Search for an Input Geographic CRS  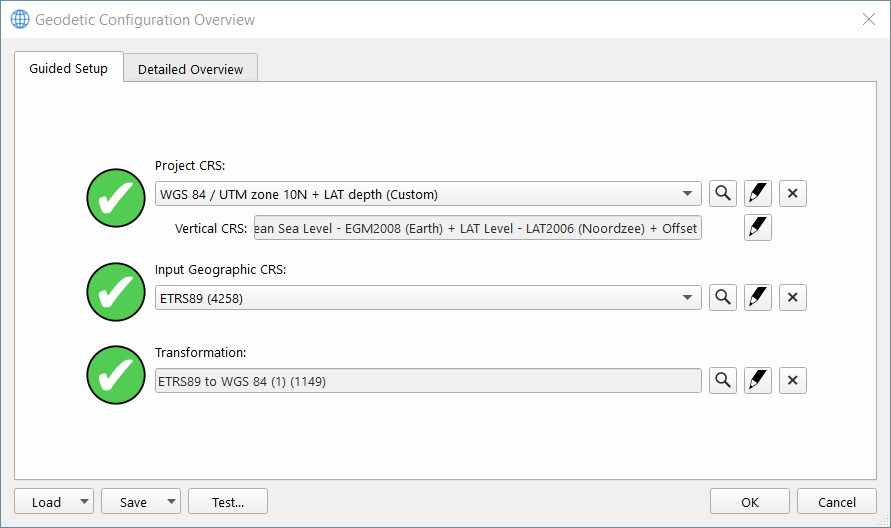(x=723, y=297)
